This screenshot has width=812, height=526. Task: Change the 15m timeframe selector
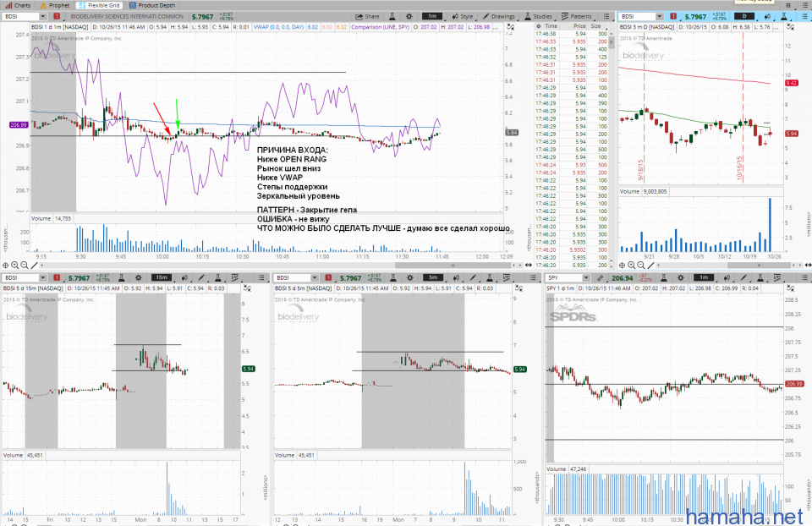click(x=162, y=278)
